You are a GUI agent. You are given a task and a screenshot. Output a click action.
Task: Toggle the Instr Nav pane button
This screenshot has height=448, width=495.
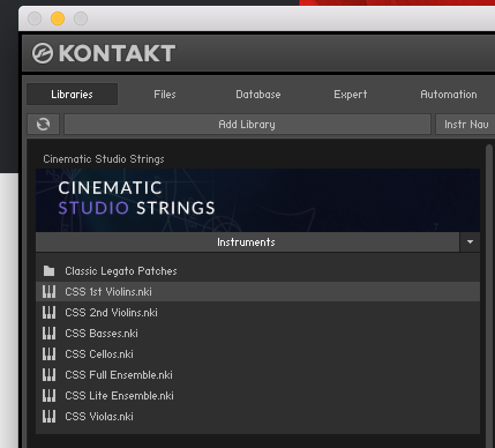coord(465,124)
